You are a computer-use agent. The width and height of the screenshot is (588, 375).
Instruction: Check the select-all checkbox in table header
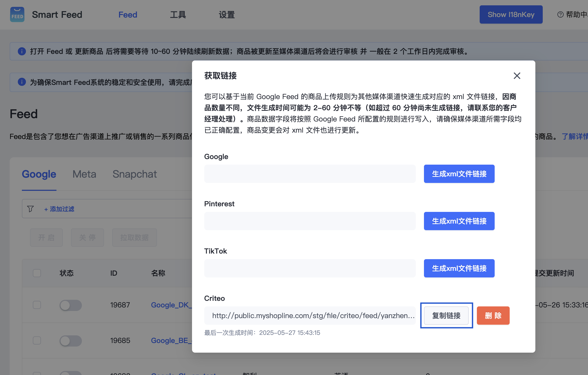point(37,273)
